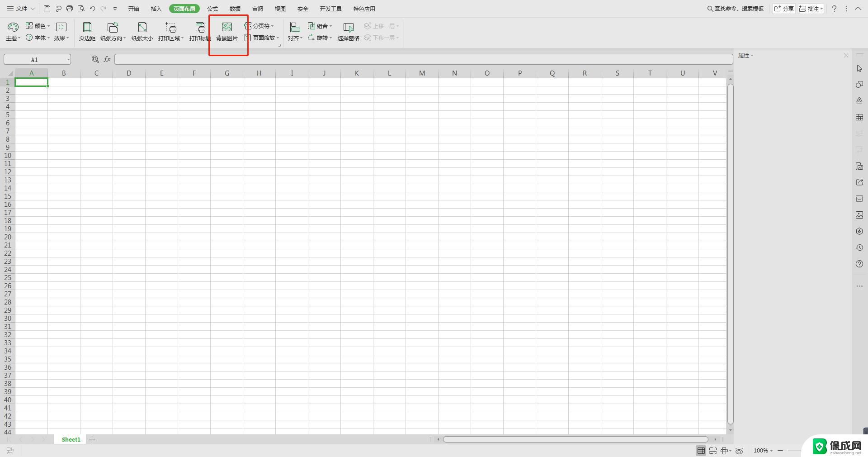The image size is (868, 457).
Task: Switch to the 数据 (Data) tab
Action: click(x=235, y=9)
